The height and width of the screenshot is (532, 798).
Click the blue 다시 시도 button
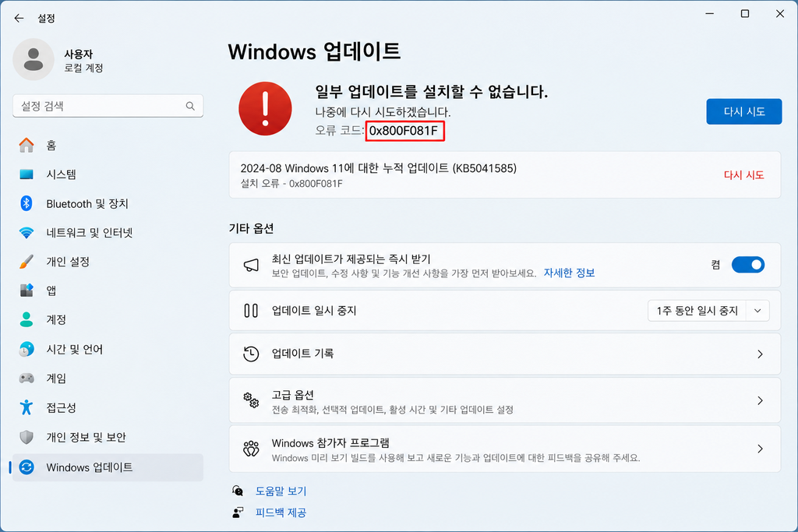click(x=743, y=111)
